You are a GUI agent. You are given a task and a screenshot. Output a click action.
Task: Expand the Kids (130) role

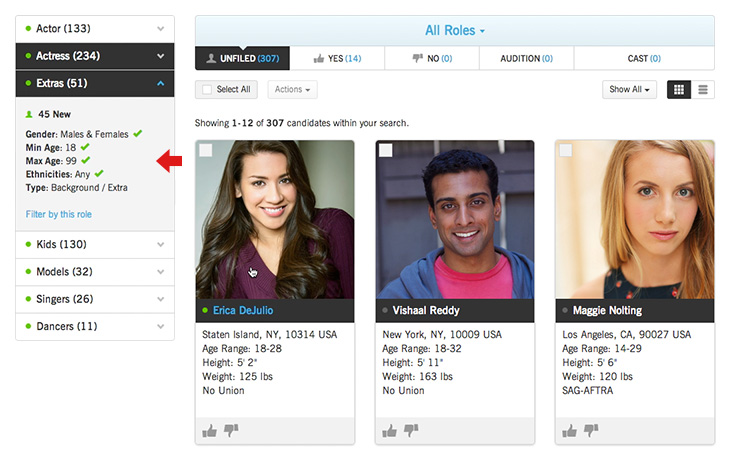tap(95, 245)
